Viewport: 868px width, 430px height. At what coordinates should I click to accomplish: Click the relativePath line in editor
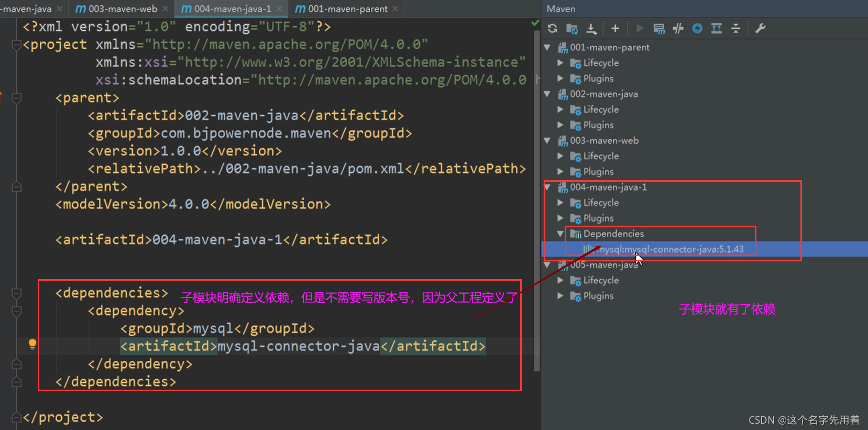(307, 169)
